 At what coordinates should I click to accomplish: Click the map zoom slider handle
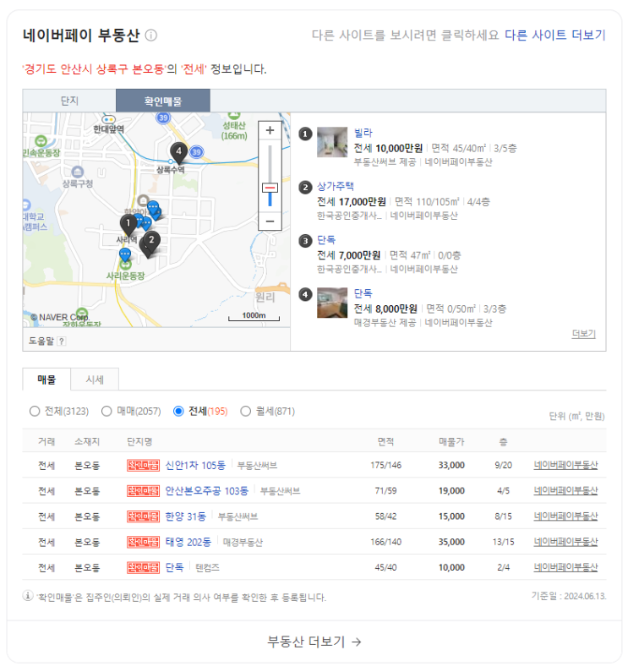(x=270, y=188)
